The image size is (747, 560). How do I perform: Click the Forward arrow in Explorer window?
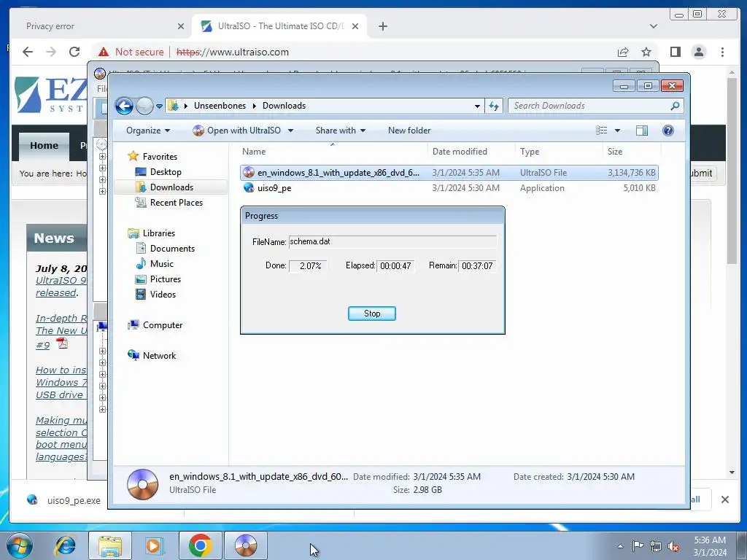[x=144, y=106]
